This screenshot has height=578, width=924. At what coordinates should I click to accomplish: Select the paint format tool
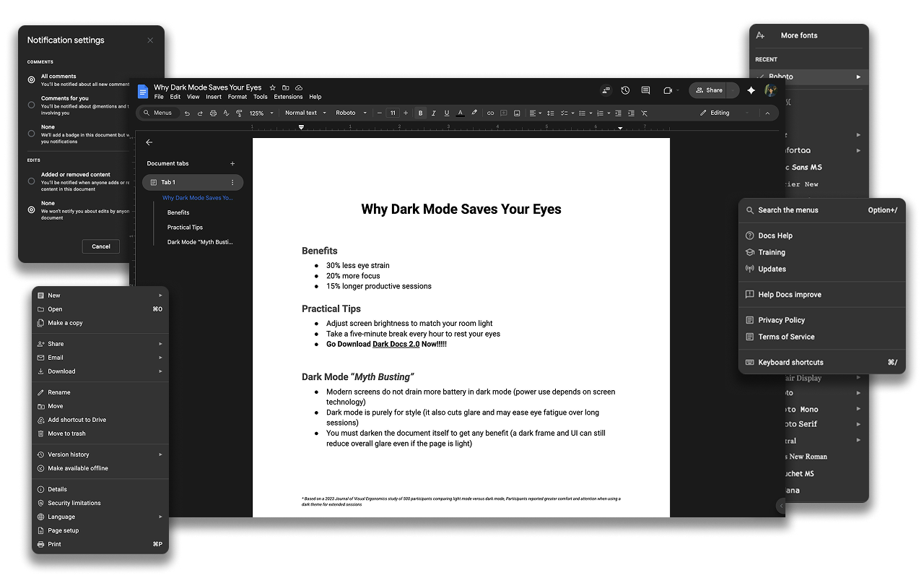click(239, 113)
